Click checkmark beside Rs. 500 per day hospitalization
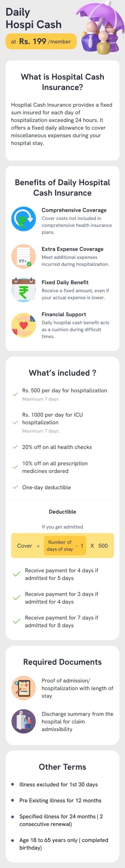This screenshot has height=868, width=125. pos(15,394)
